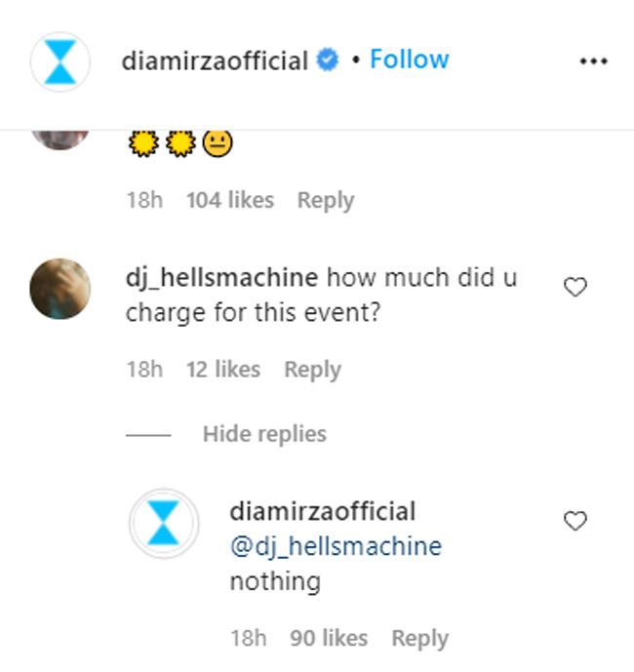Screen dimensions: 634x672
Task: Open the more options menu (three dots)
Action: [x=593, y=61]
